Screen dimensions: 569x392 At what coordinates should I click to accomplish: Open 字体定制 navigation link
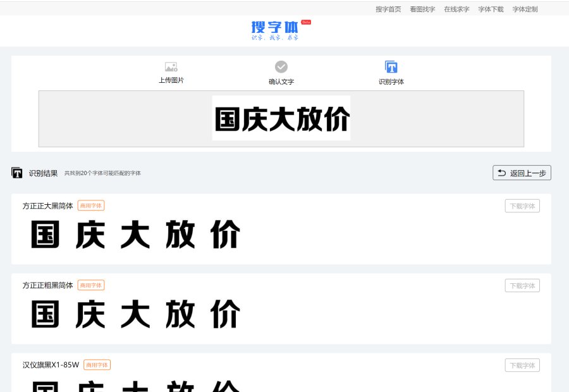tap(525, 9)
